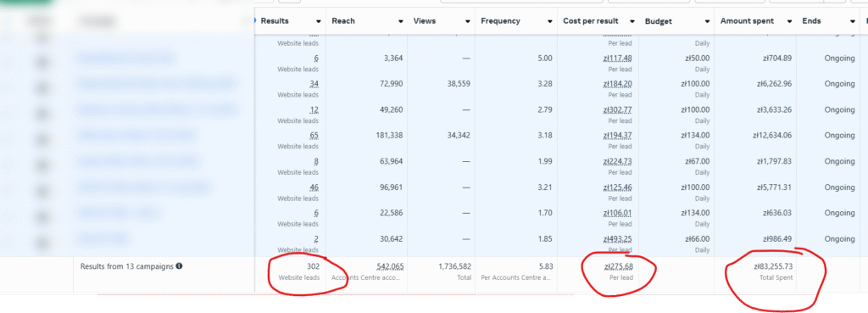Click the Reach value 49,260
868x313 pixels.
click(391, 109)
